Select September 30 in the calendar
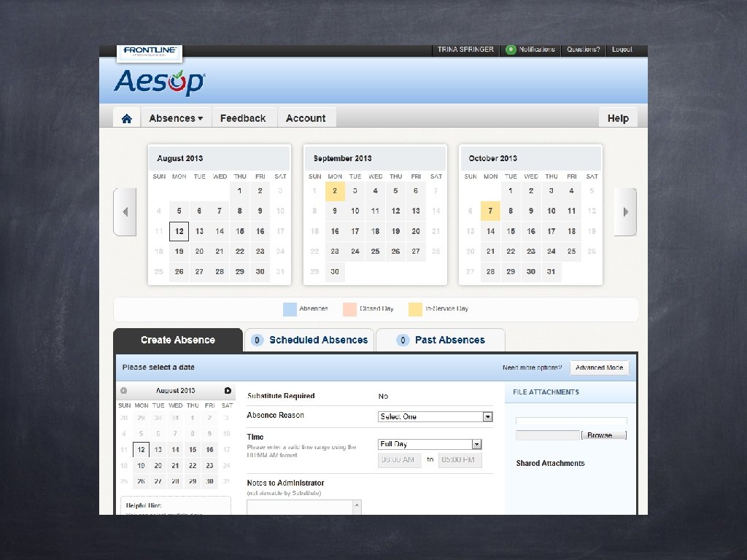This screenshot has width=747, height=560. pos(335,272)
